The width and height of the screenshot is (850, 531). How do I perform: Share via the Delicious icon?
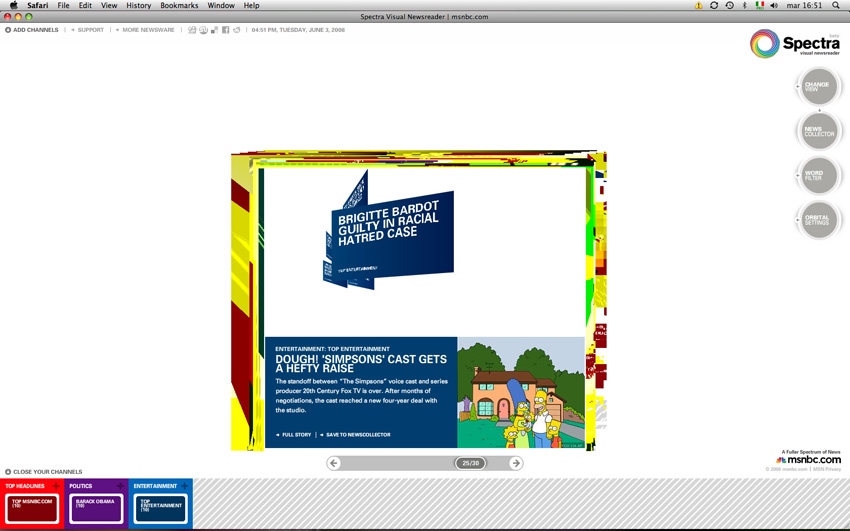[215, 30]
